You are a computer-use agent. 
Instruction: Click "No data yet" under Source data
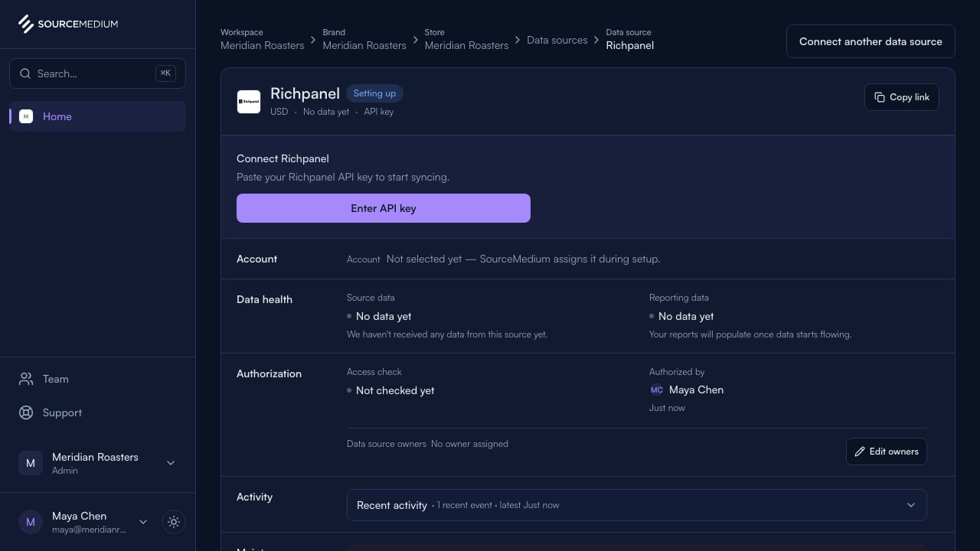coord(384,316)
